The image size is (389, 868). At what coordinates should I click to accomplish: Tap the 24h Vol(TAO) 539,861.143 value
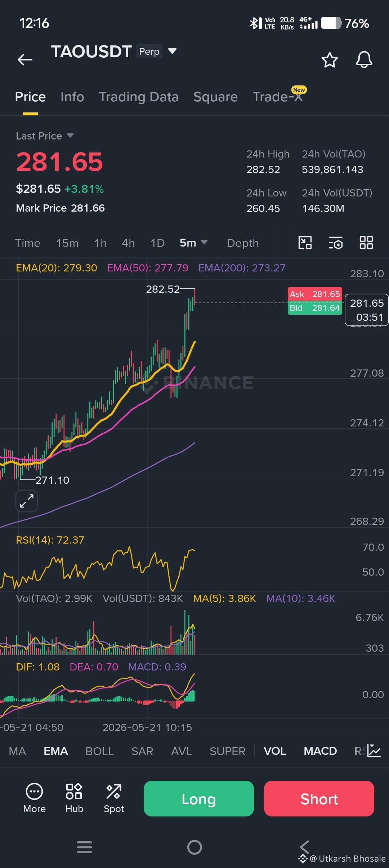332,169
